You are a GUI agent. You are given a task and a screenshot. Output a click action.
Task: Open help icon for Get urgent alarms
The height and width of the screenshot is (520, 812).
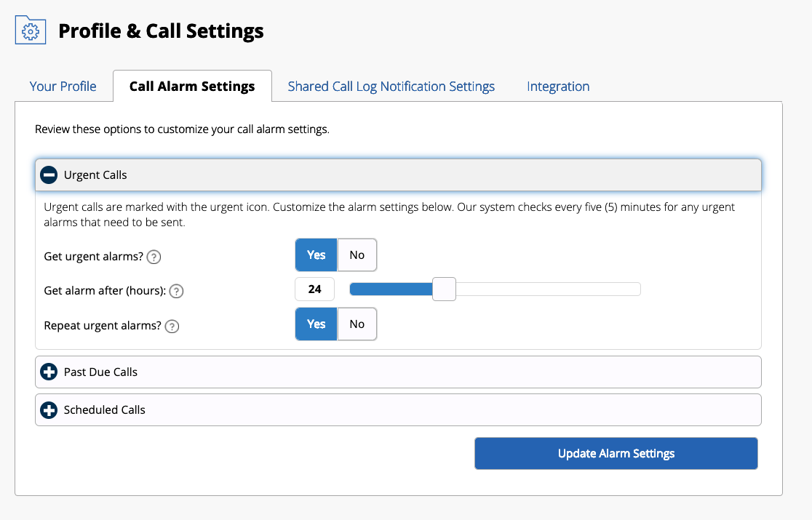(x=154, y=257)
